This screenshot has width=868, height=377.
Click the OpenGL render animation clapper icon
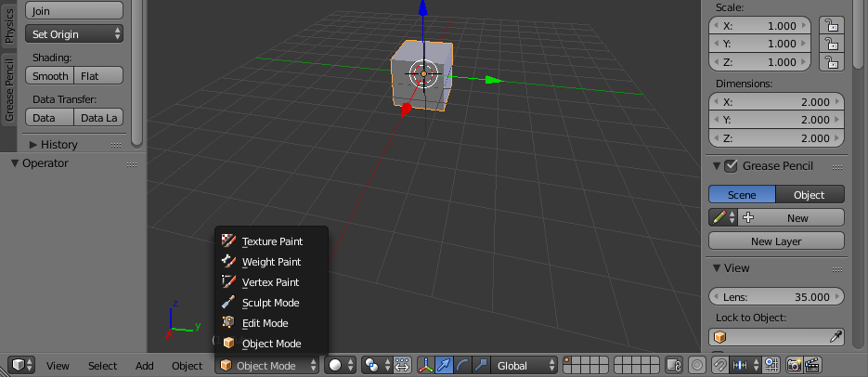(x=812, y=366)
